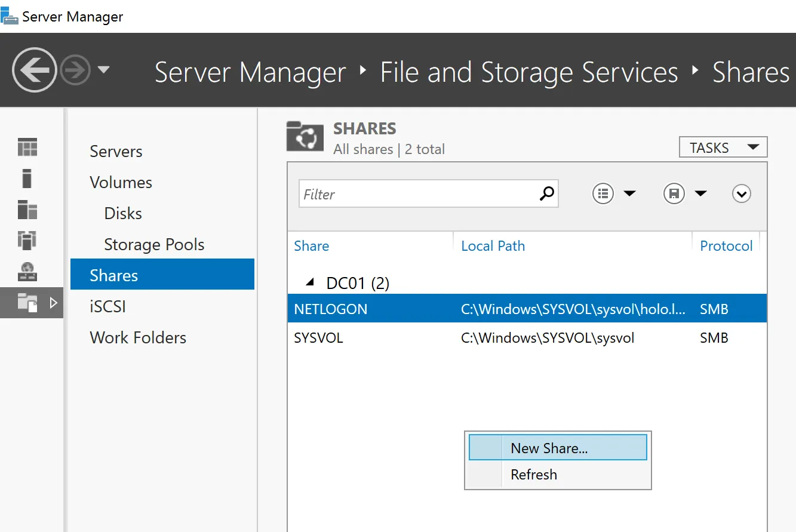
Task: Select Shares in the navigation pane
Action: pyautogui.click(x=162, y=274)
